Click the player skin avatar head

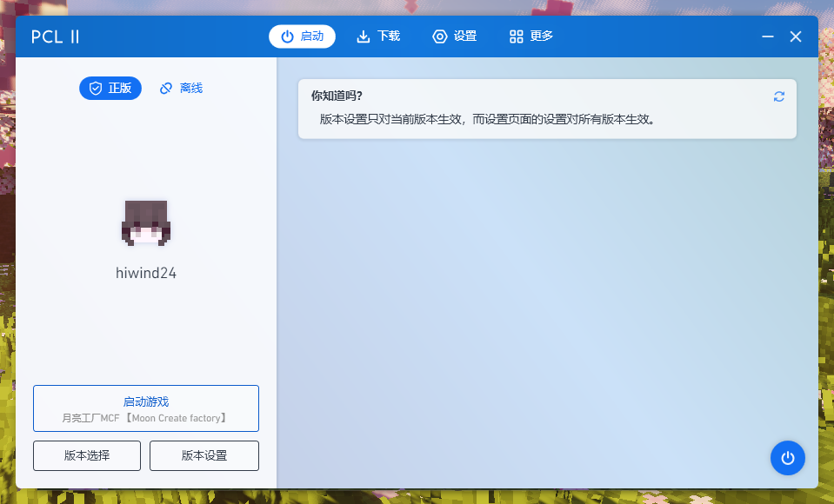pyautogui.click(x=146, y=222)
